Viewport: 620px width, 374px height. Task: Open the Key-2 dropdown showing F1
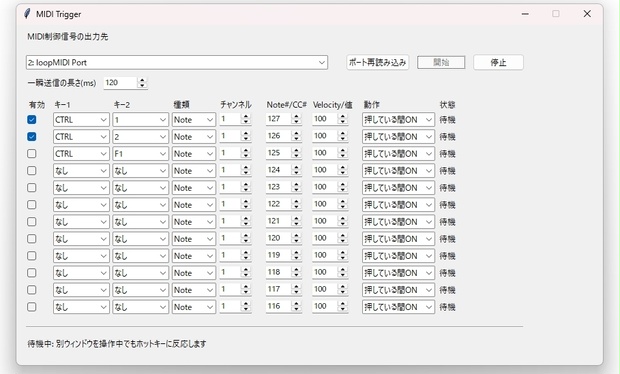click(140, 153)
